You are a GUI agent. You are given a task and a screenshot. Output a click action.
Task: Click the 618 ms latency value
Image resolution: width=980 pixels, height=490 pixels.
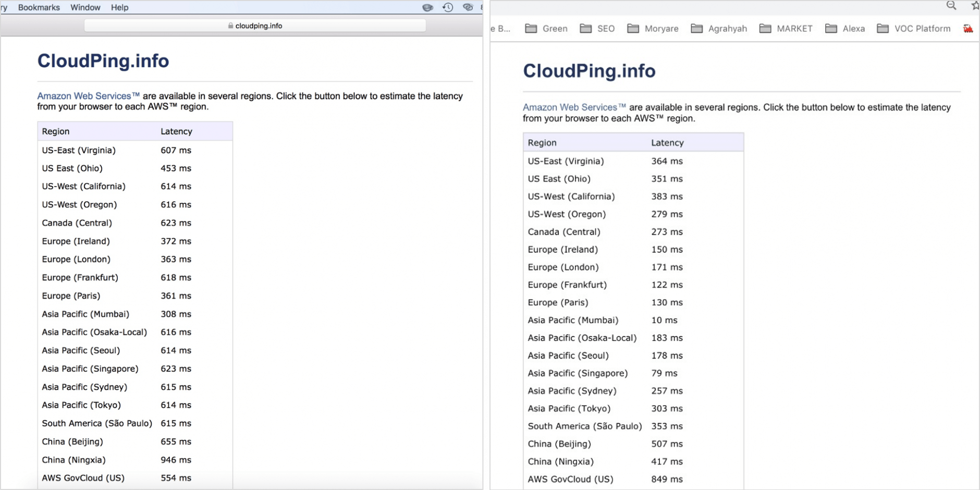click(x=176, y=278)
